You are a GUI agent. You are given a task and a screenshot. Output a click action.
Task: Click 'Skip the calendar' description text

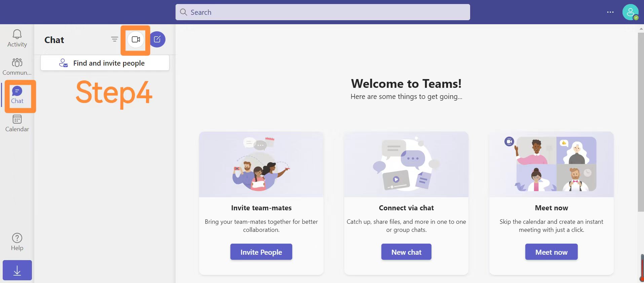tap(552, 226)
